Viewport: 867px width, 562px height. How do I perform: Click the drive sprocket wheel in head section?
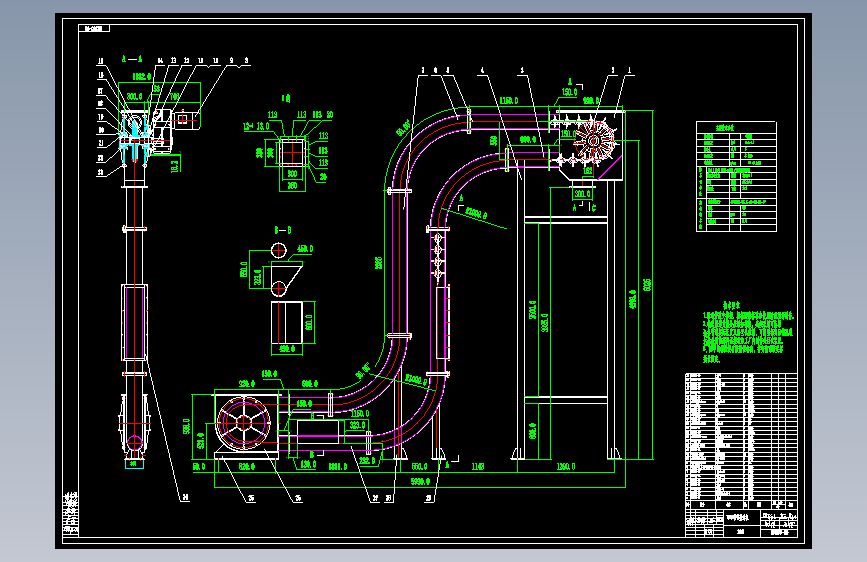click(x=594, y=140)
